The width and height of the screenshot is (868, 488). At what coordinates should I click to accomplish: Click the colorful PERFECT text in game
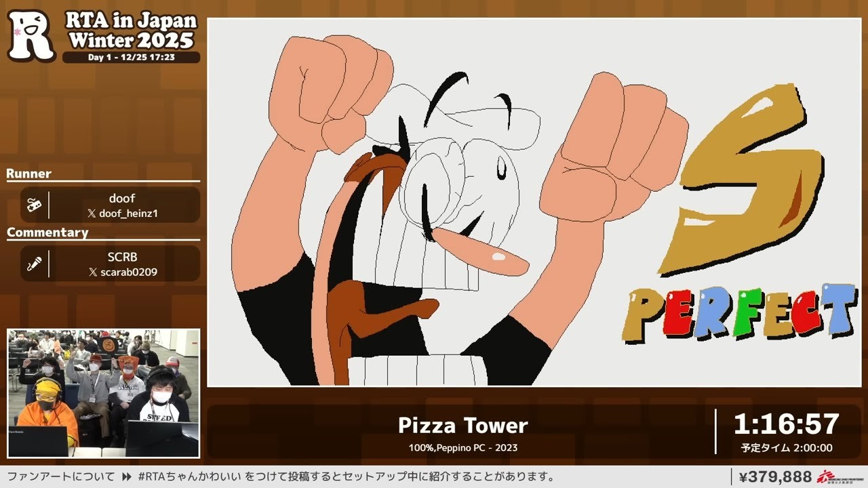tap(739, 312)
